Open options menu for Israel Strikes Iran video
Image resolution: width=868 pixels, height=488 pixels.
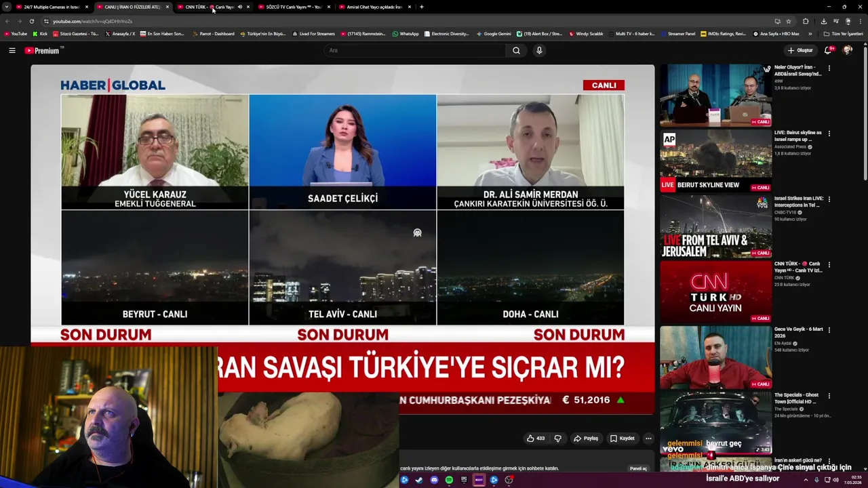(x=829, y=199)
